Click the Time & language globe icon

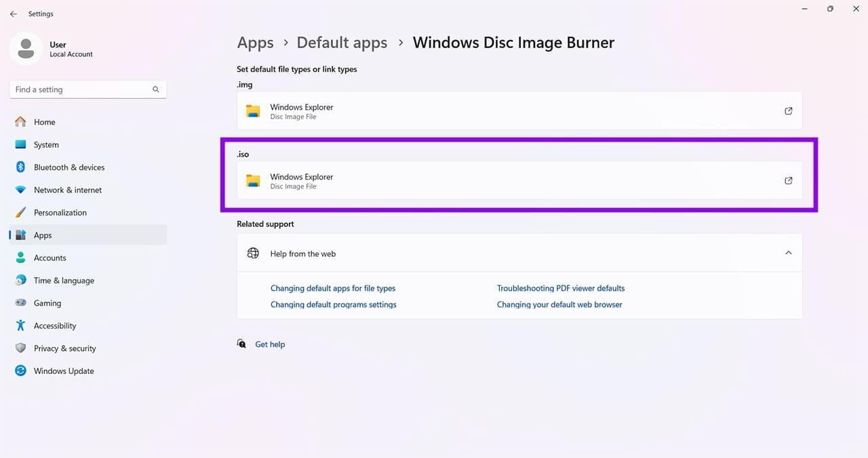pyautogui.click(x=21, y=280)
